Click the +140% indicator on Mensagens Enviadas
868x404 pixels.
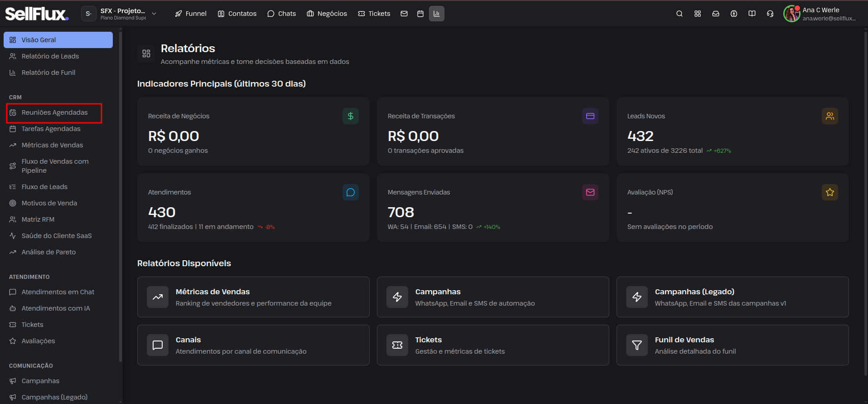click(488, 227)
